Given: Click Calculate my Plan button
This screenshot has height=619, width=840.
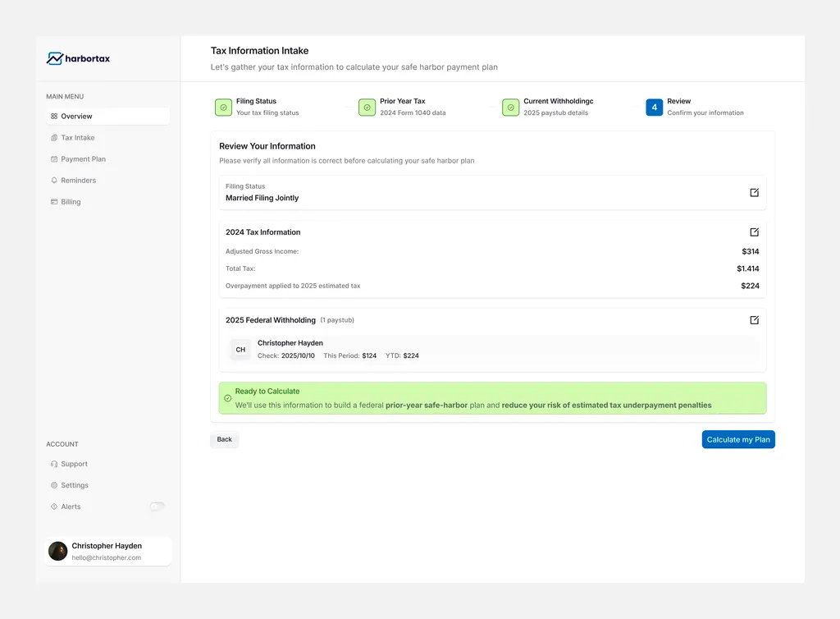Looking at the screenshot, I should coord(738,439).
